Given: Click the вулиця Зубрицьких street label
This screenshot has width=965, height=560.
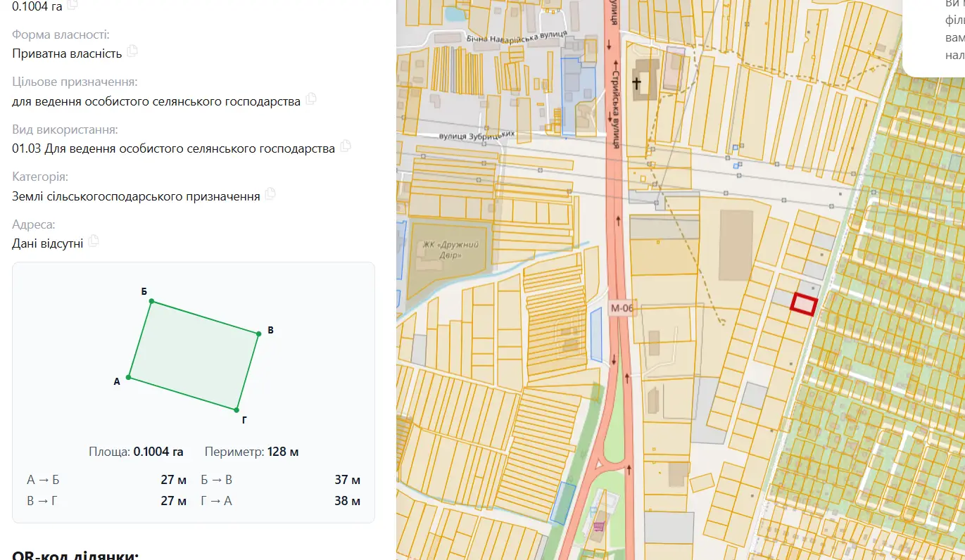Looking at the screenshot, I should click(477, 135).
